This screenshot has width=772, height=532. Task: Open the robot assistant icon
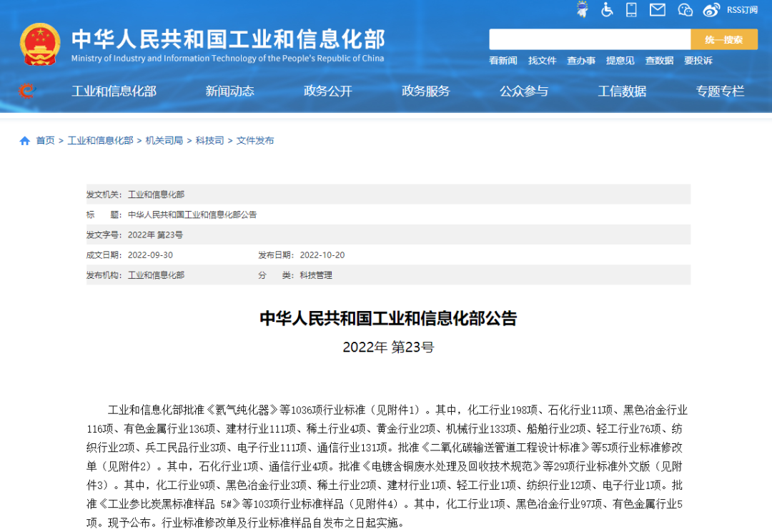[583, 9]
